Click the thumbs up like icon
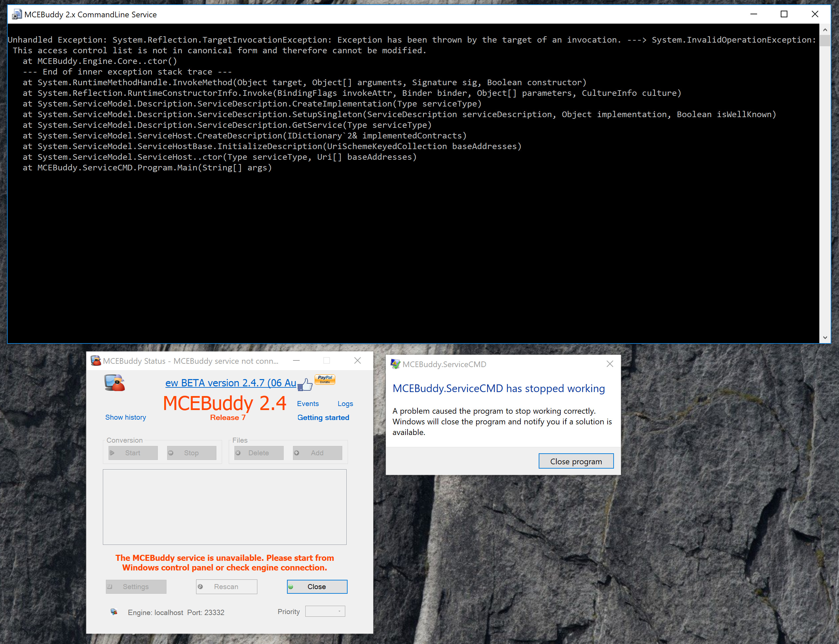 coord(305,384)
